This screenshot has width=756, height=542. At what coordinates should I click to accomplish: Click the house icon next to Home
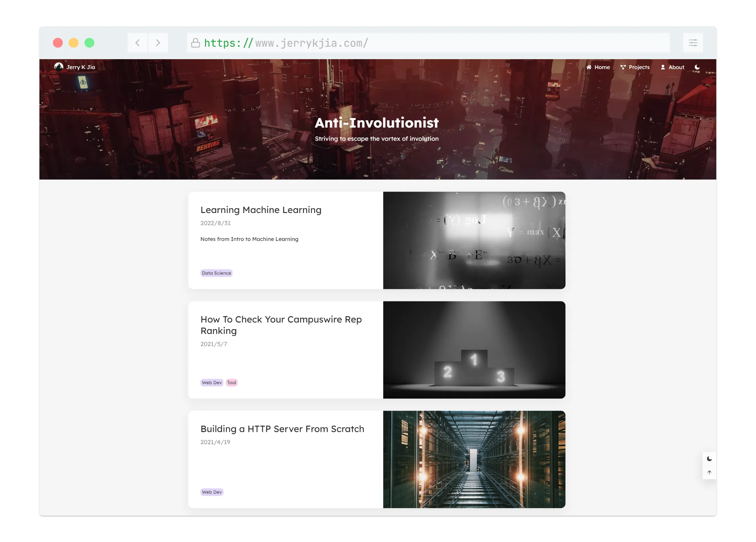click(x=589, y=67)
